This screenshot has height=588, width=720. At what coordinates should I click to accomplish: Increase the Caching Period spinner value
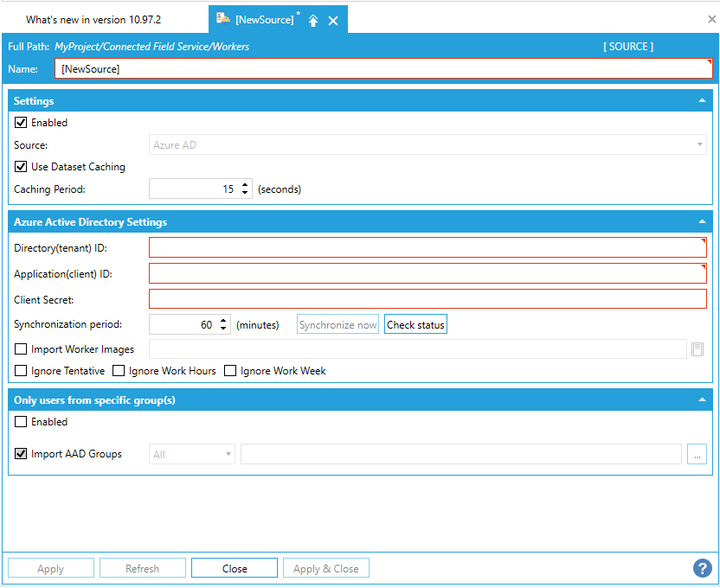tap(246, 185)
